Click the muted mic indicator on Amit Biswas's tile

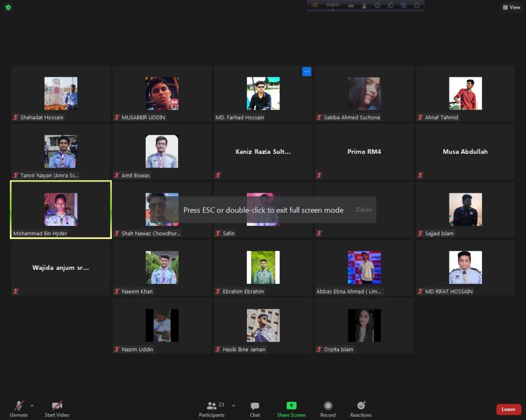117,175
